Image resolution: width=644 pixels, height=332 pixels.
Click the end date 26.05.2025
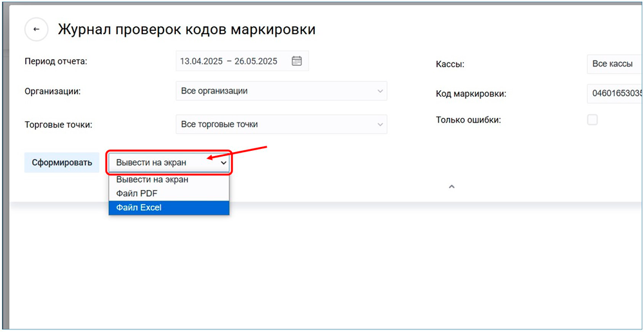coord(256,61)
